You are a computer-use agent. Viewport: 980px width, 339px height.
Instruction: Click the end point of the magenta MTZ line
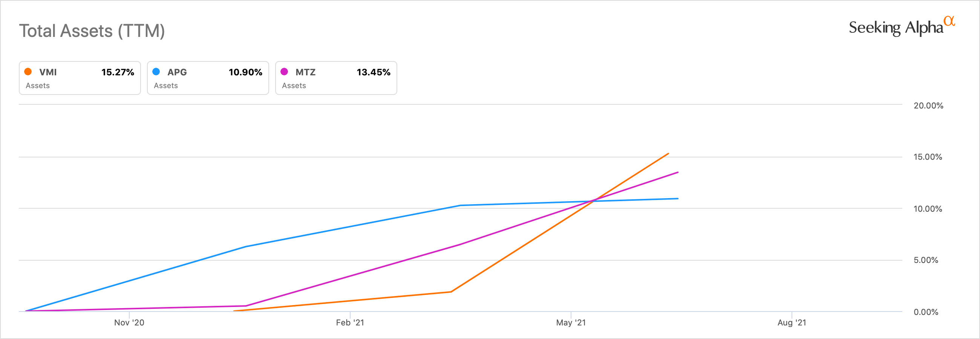click(x=678, y=173)
